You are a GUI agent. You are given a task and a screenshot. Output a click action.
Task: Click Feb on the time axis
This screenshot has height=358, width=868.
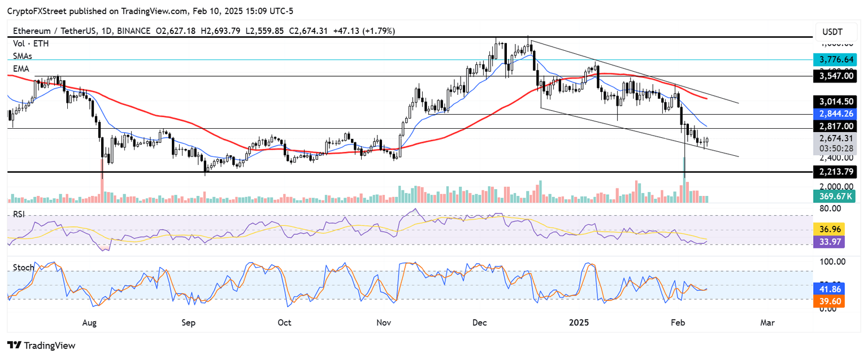coord(678,322)
